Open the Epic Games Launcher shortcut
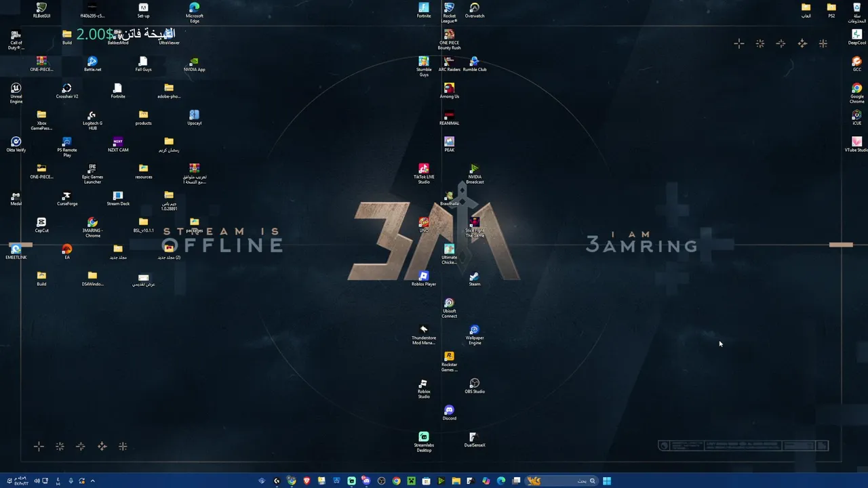The height and width of the screenshot is (488, 868). [92, 174]
